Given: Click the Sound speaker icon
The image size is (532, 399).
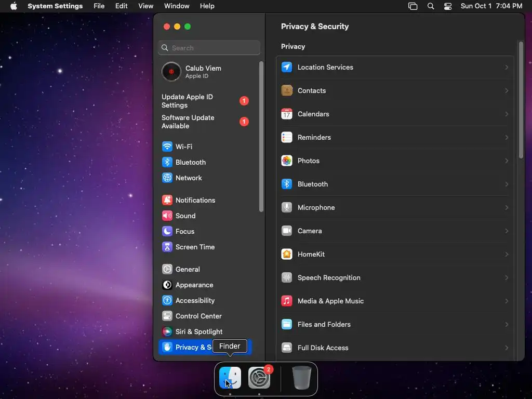Looking at the screenshot, I should pyautogui.click(x=167, y=216).
